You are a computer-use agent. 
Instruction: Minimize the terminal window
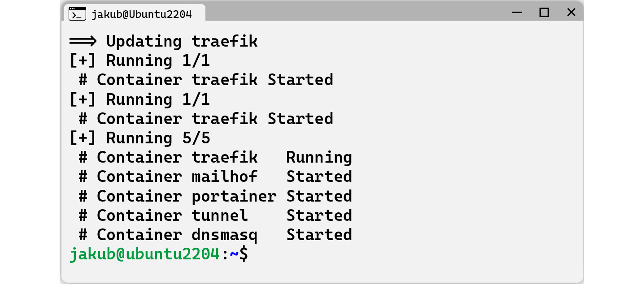point(517,13)
